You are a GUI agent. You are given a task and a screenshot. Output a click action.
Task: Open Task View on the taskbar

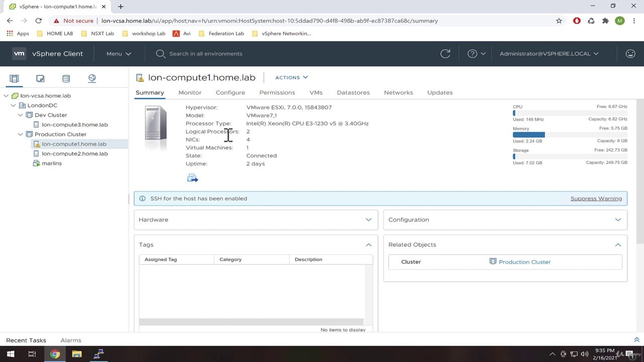(32, 354)
